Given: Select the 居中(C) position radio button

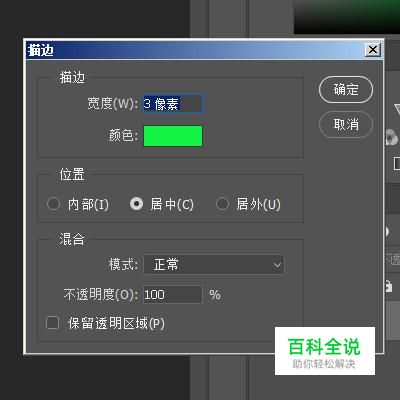Looking at the screenshot, I should pyautogui.click(x=136, y=204).
